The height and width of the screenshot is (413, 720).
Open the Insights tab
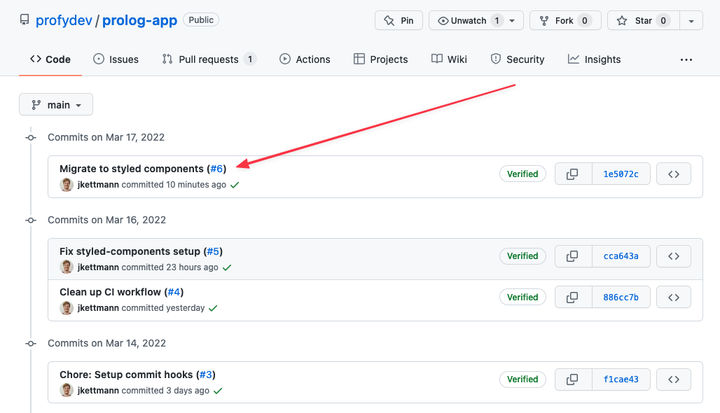pyautogui.click(x=594, y=59)
